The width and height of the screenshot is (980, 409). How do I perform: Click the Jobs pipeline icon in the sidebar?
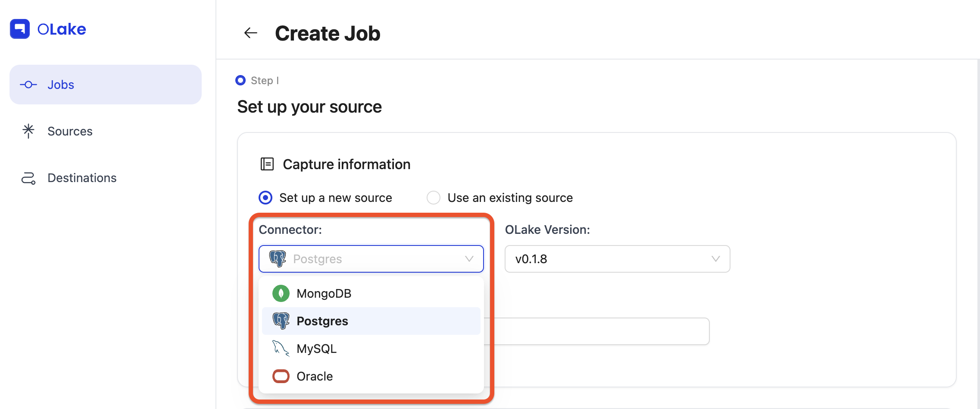(28, 85)
